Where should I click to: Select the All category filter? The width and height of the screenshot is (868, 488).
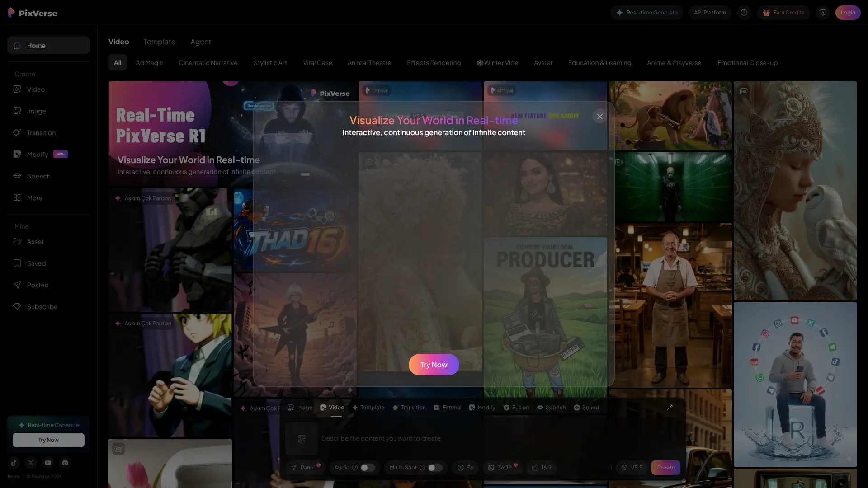pyautogui.click(x=118, y=63)
